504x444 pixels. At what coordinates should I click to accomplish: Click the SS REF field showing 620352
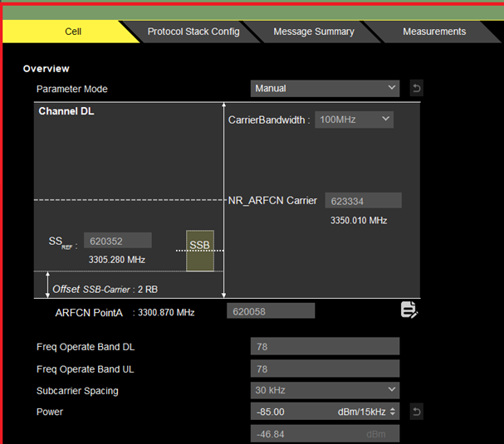point(117,241)
